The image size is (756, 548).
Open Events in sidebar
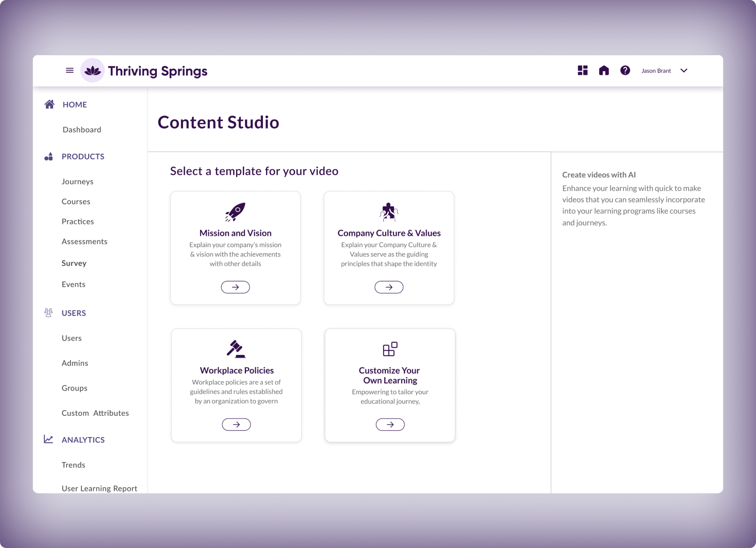click(74, 284)
